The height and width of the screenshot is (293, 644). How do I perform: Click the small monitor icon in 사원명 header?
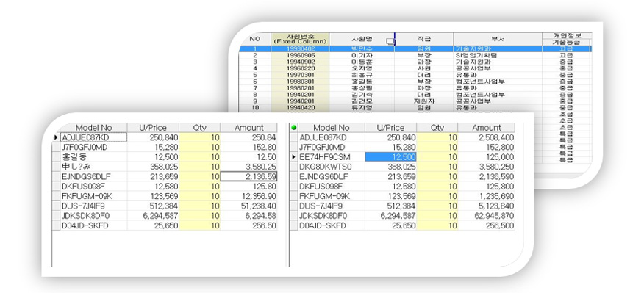pos(390,41)
